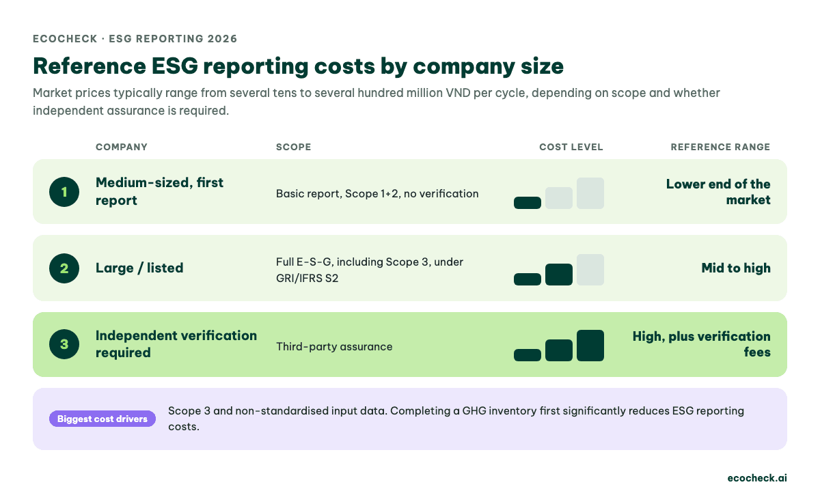This screenshot has width=820, height=504.
Task: Click 'Lower end of the market' value
Action: coord(718,192)
